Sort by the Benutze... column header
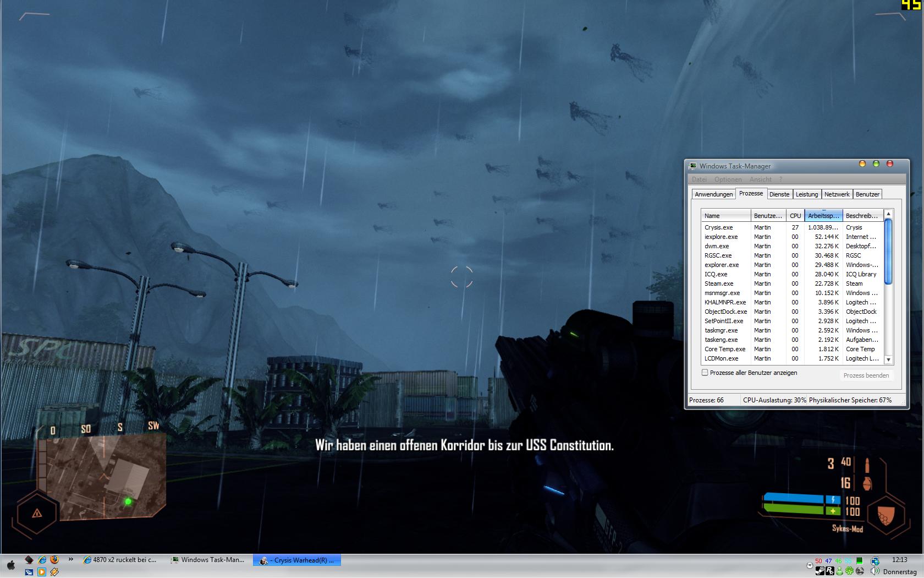 point(768,216)
